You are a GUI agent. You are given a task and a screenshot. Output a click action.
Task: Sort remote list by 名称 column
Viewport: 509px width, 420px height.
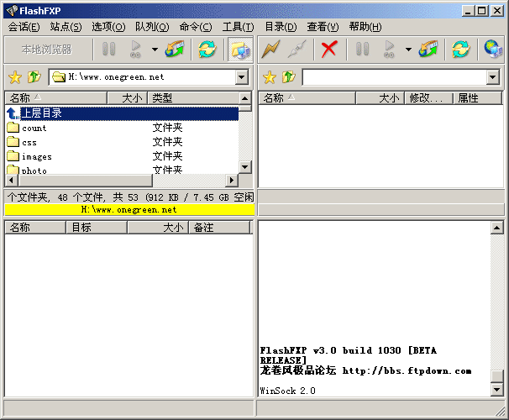tap(307, 97)
